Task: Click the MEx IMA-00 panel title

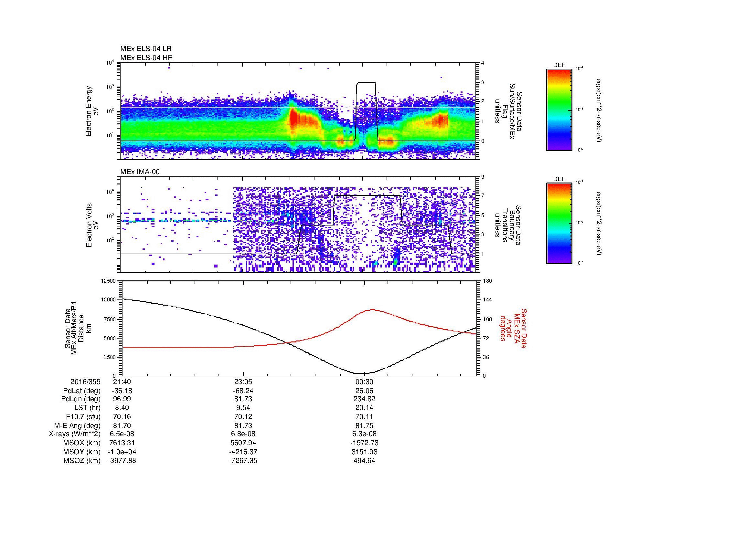Action: click(x=140, y=172)
